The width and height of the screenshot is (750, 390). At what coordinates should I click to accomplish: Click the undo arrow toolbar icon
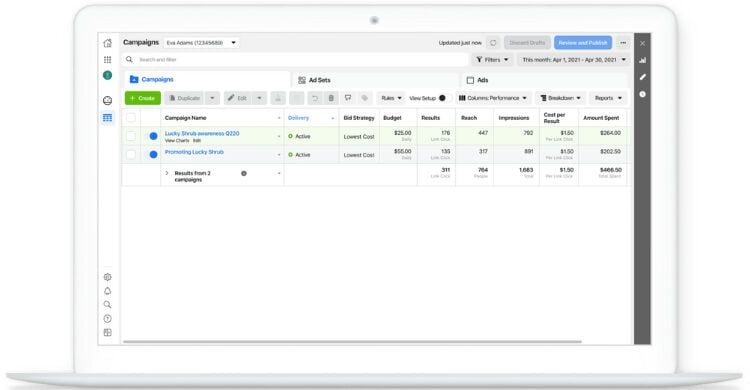pyautogui.click(x=314, y=98)
